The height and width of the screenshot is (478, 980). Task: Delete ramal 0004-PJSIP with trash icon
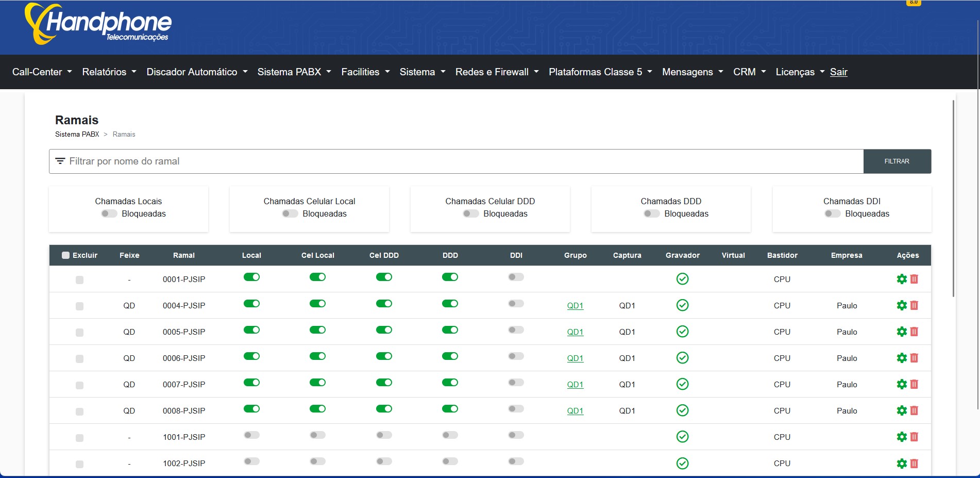[x=914, y=305]
